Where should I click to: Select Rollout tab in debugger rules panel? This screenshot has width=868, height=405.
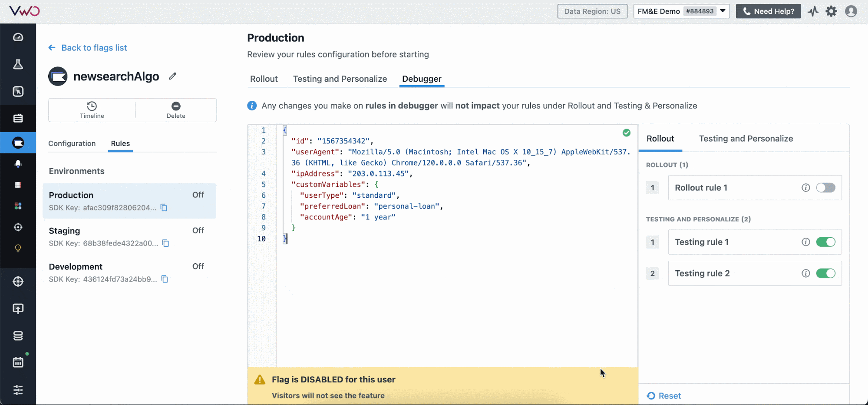pos(660,139)
